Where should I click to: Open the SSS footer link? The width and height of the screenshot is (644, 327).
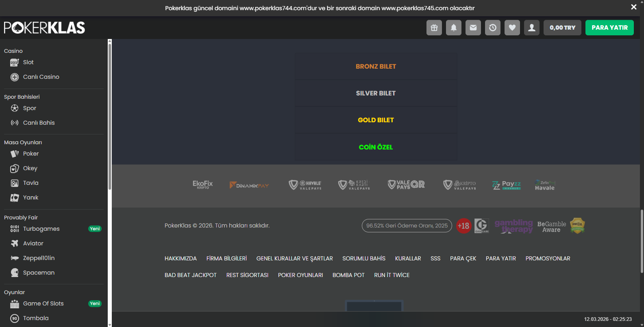[435, 258]
